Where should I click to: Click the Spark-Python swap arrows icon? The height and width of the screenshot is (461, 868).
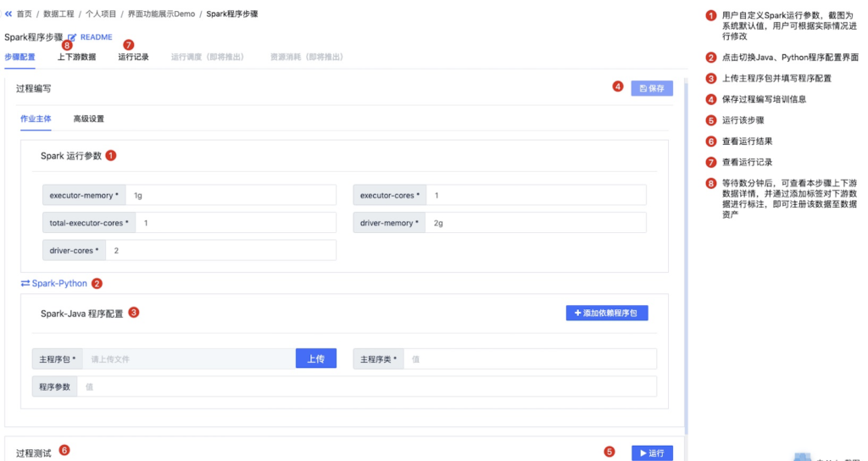[25, 283]
